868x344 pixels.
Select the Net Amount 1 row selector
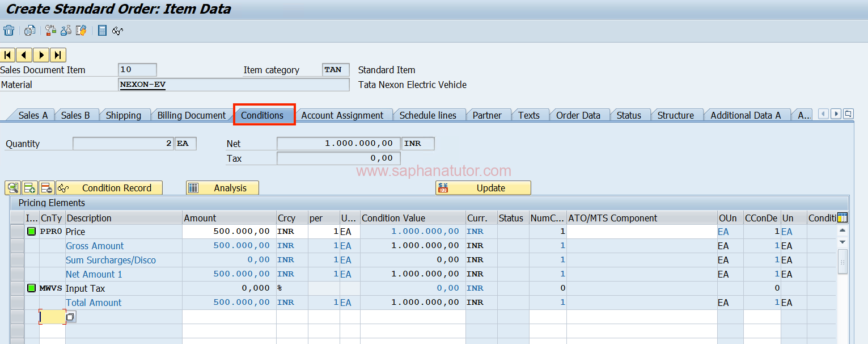point(17,274)
